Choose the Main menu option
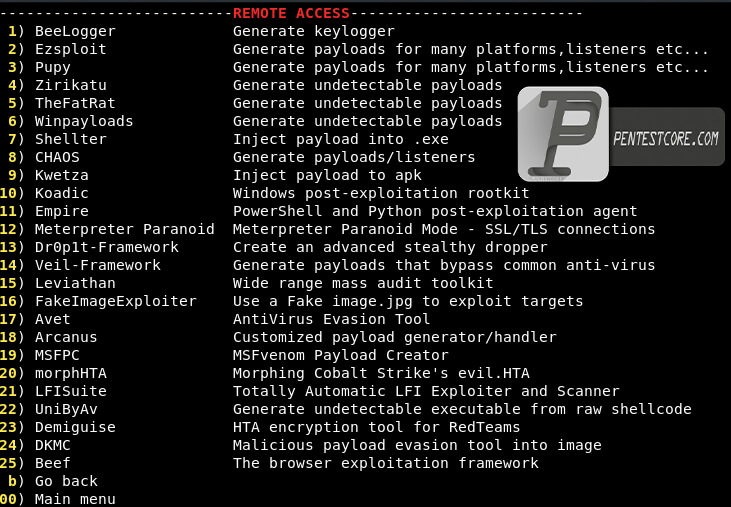 point(75,499)
